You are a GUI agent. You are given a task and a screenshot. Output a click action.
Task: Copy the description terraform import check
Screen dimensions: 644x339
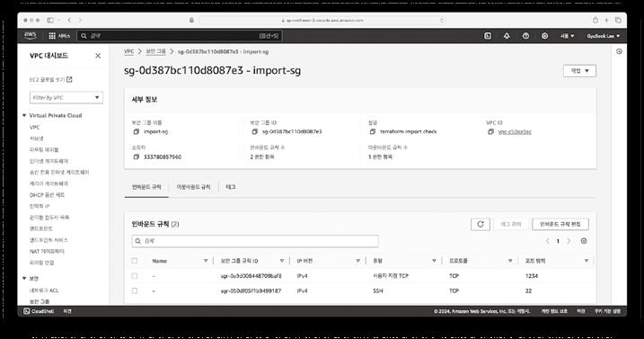pyautogui.click(x=373, y=131)
